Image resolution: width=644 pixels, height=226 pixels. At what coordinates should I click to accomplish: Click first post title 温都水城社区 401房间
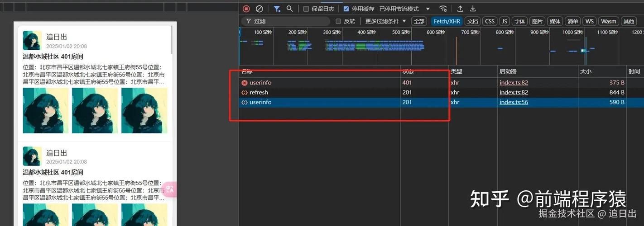click(53, 56)
